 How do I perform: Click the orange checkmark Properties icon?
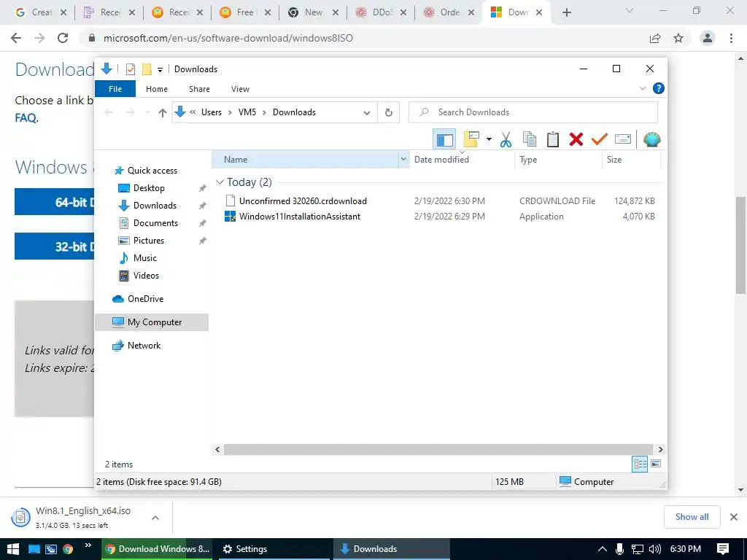pyautogui.click(x=600, y=139)
